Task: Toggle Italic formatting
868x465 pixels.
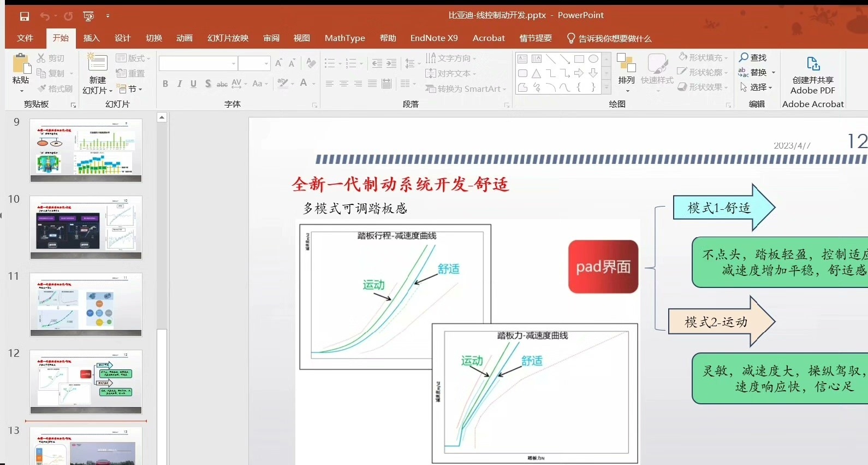Action: click(x=180, y=84)
